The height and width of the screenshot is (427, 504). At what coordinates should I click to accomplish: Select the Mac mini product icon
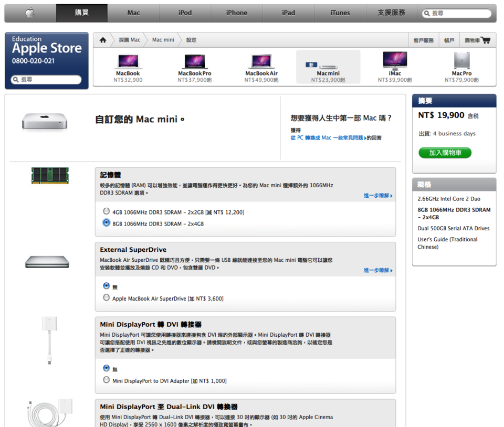328,67
